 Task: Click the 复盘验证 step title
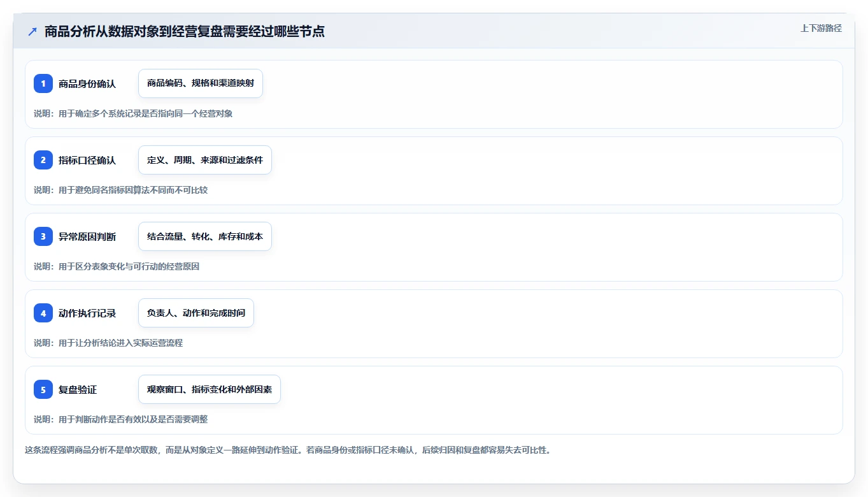point(78,389)
